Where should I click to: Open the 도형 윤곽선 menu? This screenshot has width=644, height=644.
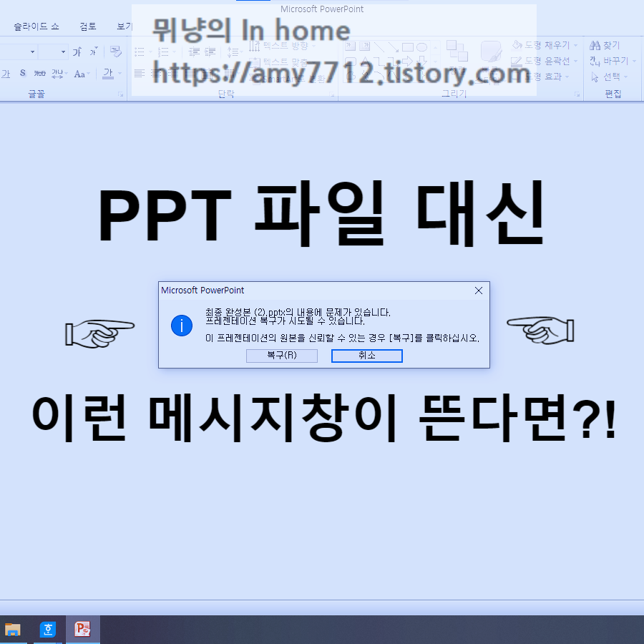tap(545, 62)
